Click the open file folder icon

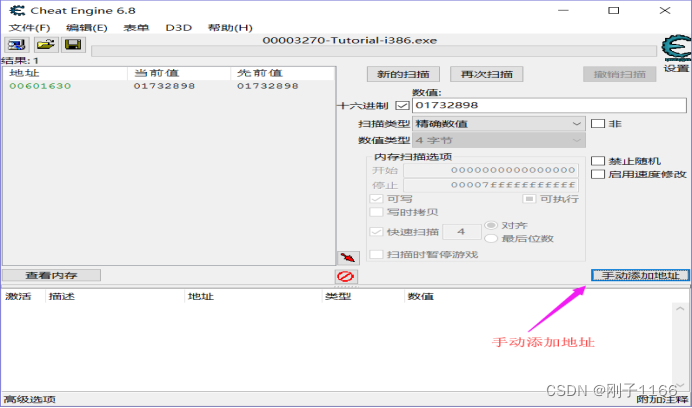pos(46,45)
